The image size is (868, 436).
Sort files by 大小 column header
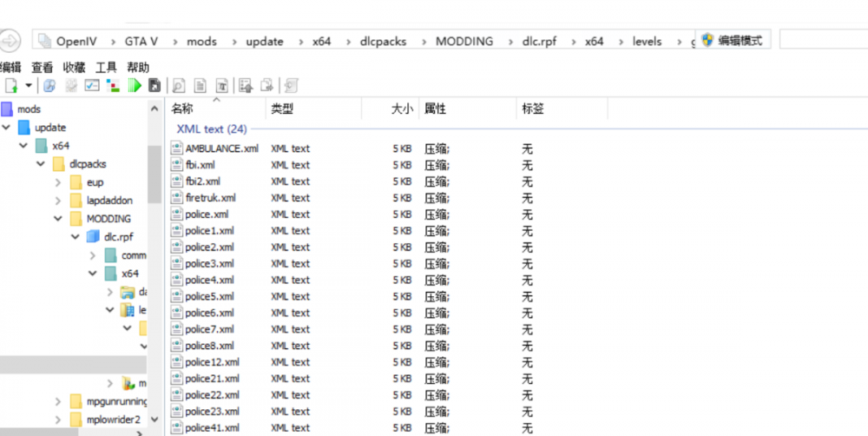pyautogui.click(x=391, y=109)
